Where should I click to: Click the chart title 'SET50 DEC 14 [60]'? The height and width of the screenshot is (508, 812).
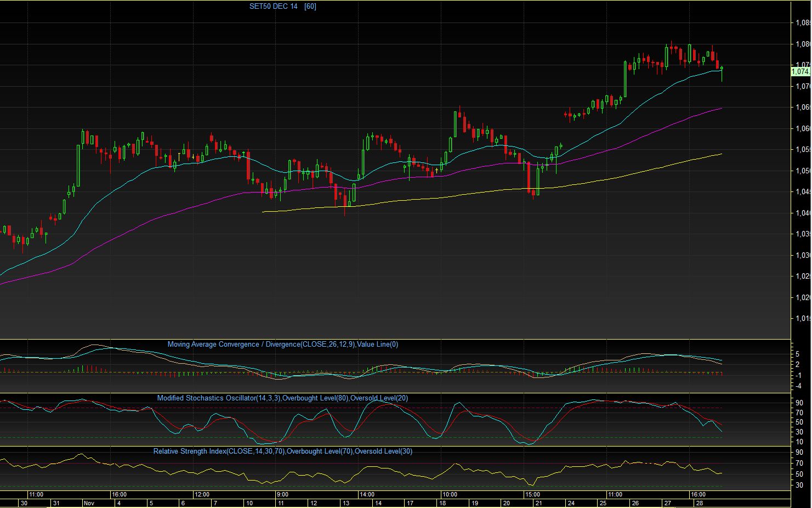[282, 7]
